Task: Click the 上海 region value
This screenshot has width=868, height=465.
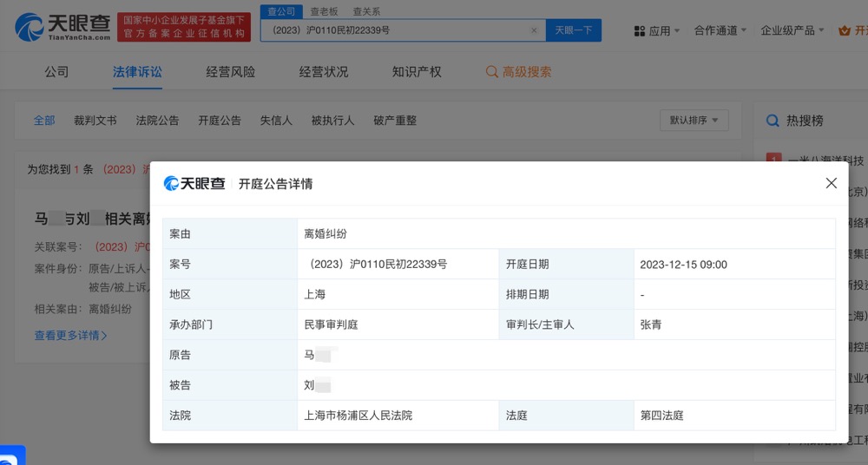Action: pyautogui.click(x=314, y=294)
